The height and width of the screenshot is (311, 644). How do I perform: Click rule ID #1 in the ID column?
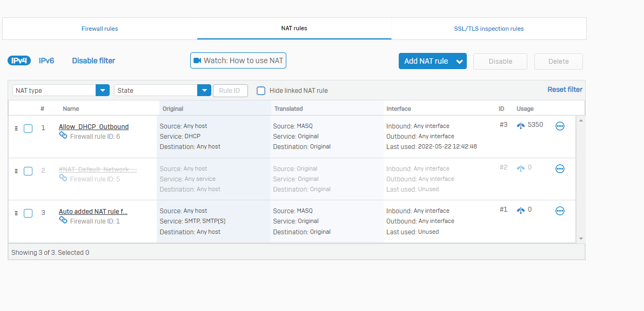coord(504,209)
